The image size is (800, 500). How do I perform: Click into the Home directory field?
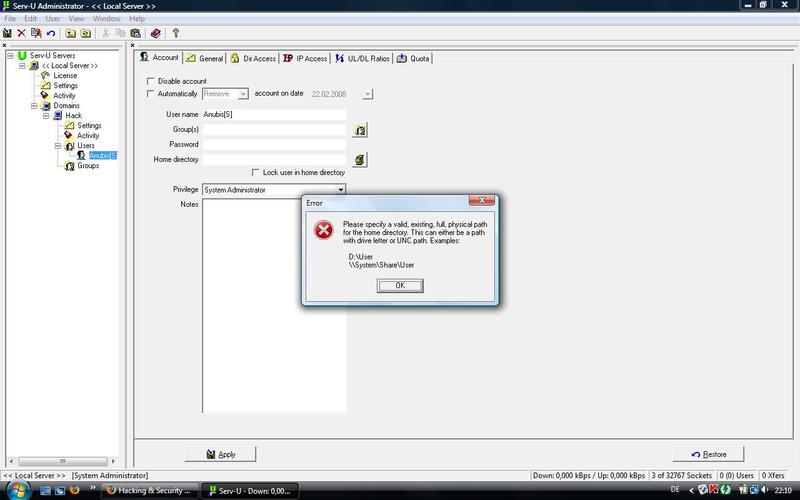pos(274,160)
